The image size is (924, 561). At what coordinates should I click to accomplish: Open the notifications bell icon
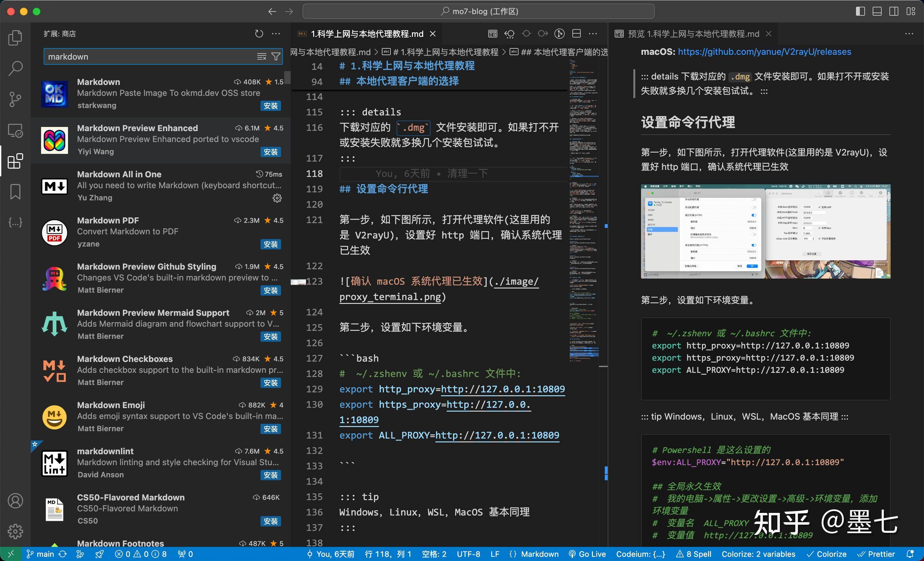tap(910, 554)
